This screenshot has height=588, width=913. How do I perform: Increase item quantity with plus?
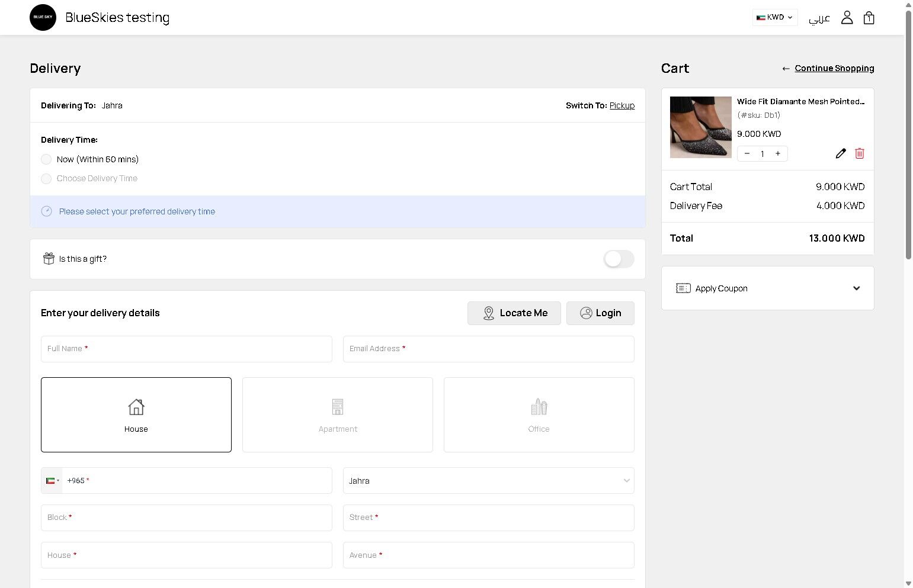778,153
